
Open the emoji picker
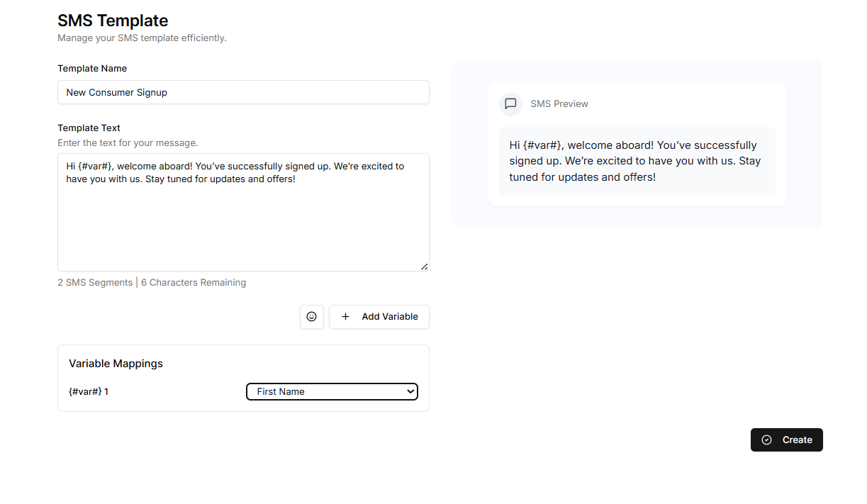311,317
